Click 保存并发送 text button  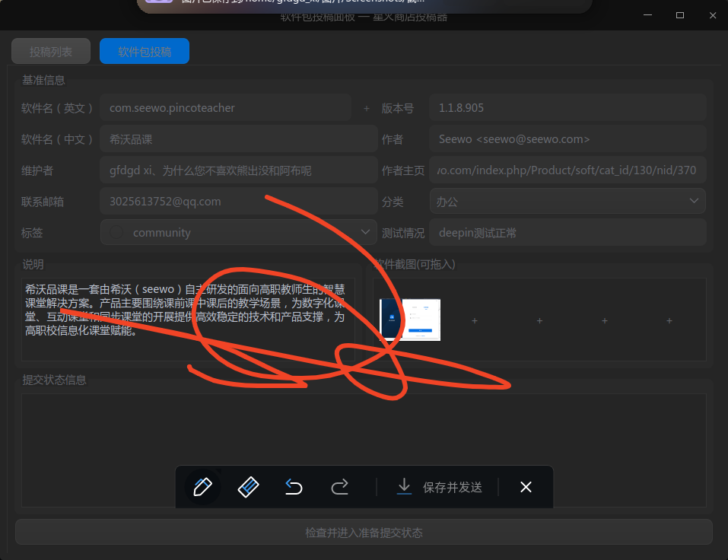(453, 487)
